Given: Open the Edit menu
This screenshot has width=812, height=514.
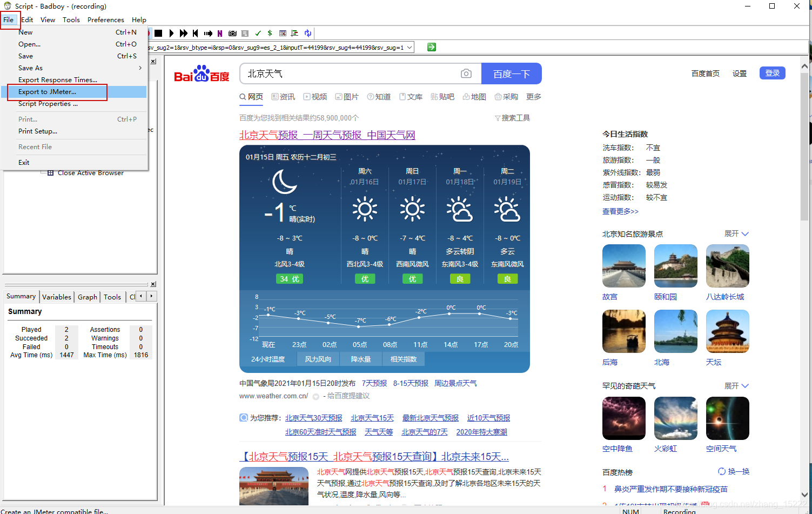Looking at the screenshot, I should pyautogui.click(x=27, y=19).
